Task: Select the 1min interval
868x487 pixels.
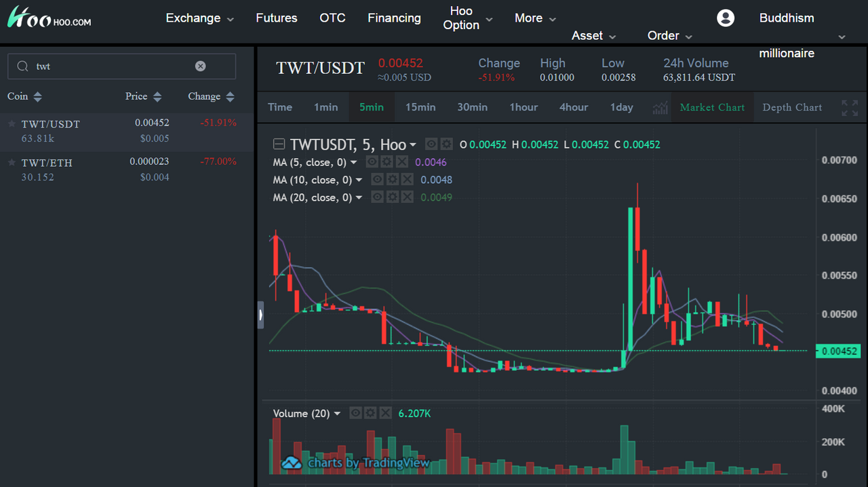Action: pyautogui.click(x=325, y=107)
